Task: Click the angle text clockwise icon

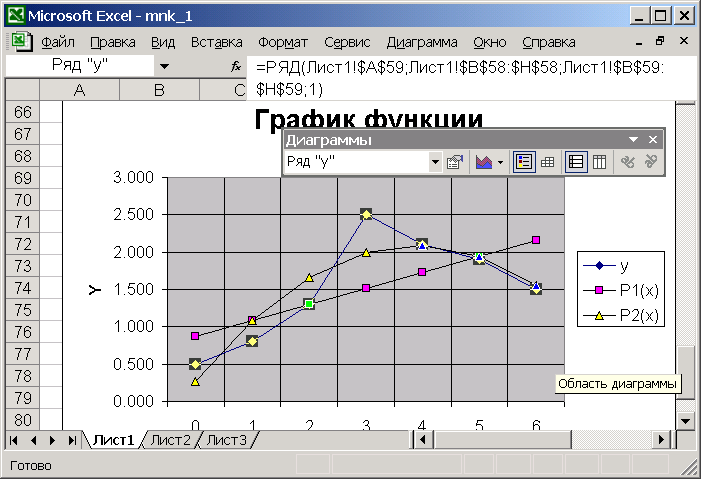Action: (627, 162)
